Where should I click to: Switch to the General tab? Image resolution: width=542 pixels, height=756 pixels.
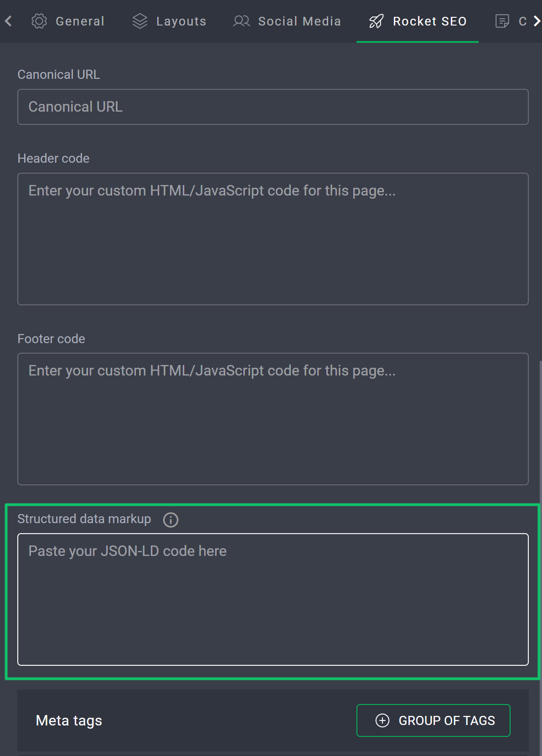pos(80,21)
